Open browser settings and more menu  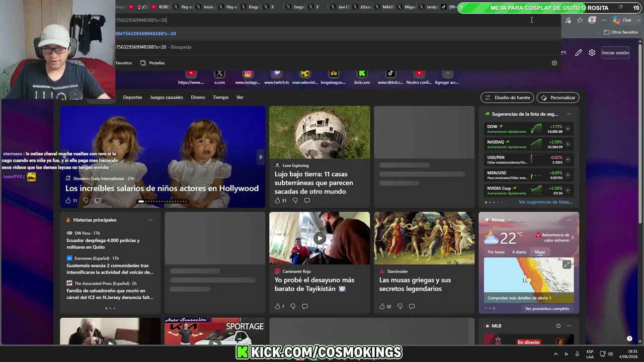[604, 20]
